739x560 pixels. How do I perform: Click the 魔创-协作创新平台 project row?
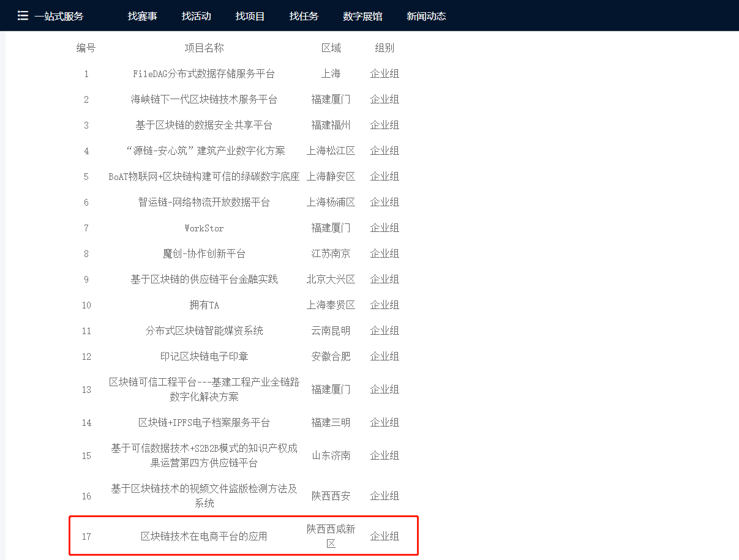pyautogui.click(x=204, y=253)
